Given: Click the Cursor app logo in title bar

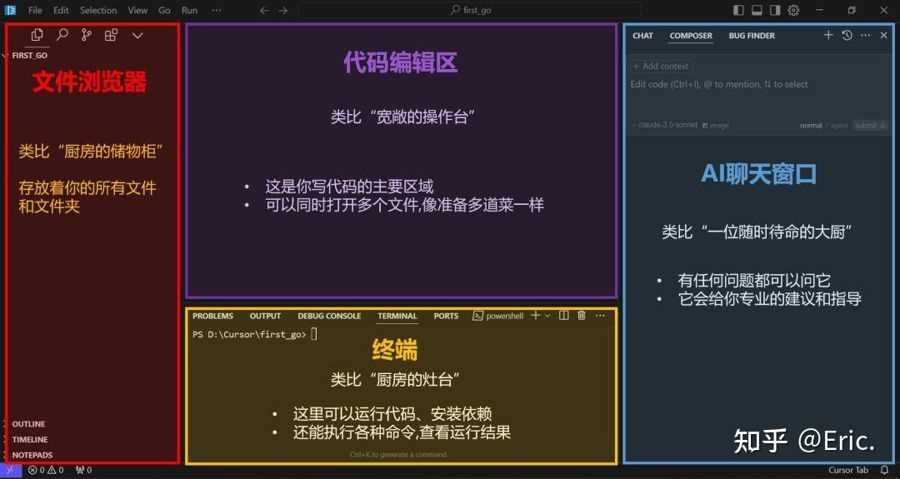Looking at the screenshot, I should [10, 10].
